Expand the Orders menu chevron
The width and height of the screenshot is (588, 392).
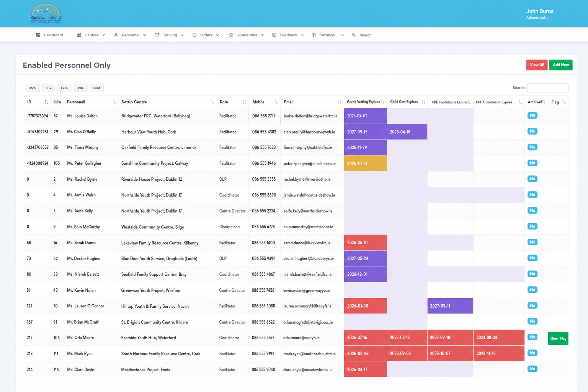point(217,35)
